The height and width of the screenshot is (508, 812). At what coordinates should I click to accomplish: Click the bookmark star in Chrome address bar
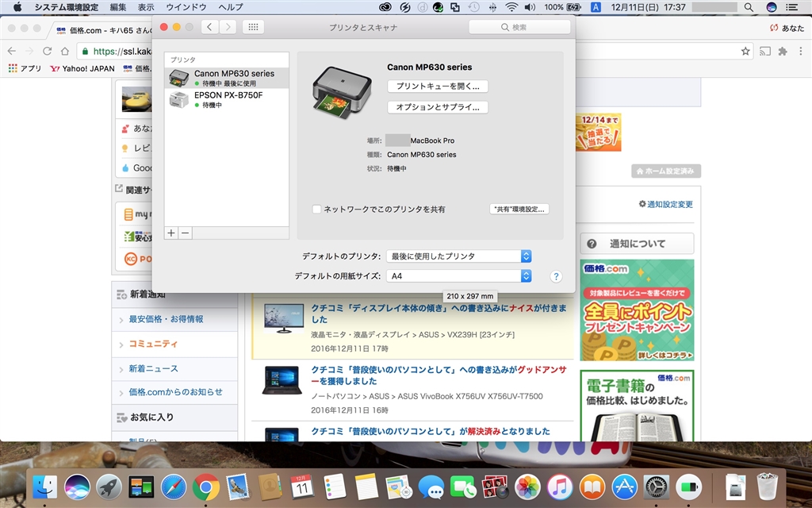click(x=745, y=51)
